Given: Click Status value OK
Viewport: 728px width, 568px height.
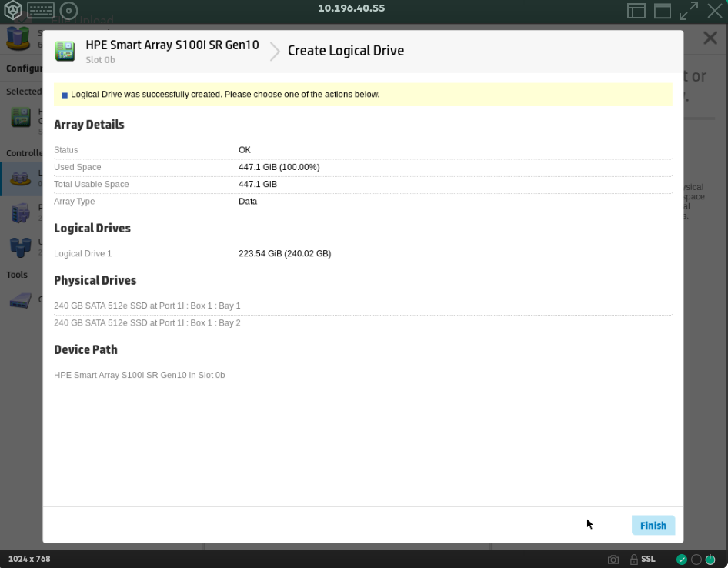Looking at the screenshot, I should pyautogui.click(x=245, y=150).
